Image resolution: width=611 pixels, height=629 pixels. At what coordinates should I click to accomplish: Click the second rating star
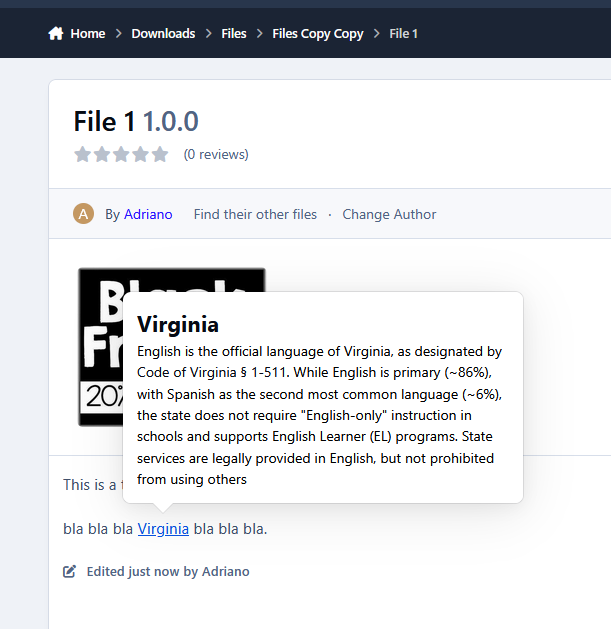point(101,154)
